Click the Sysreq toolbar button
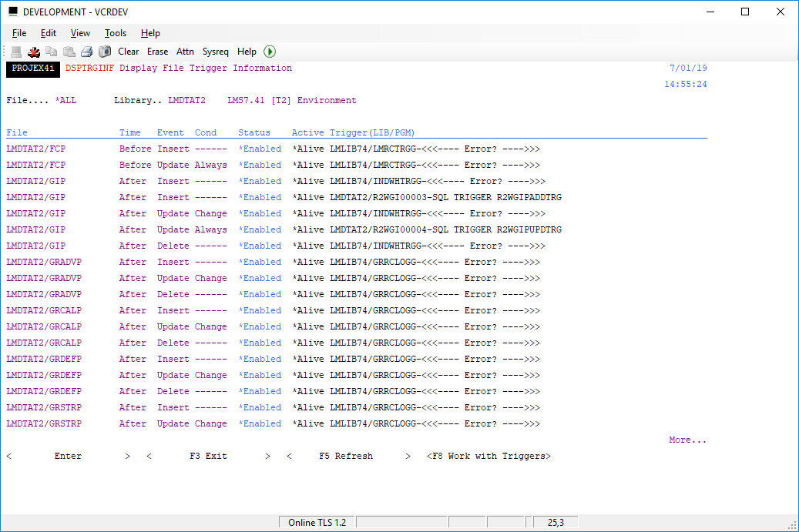Viewport: 799px width, 532px height. 216,52
